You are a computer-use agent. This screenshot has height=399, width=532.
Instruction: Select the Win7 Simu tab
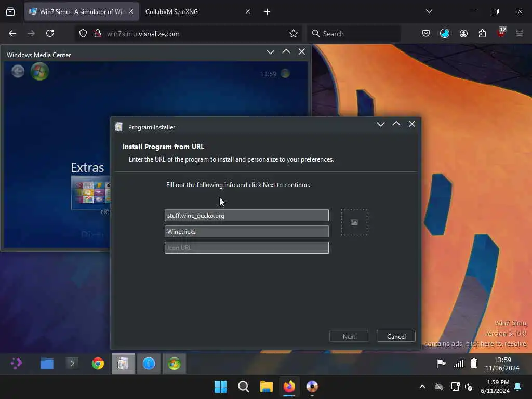click(82, 12)
